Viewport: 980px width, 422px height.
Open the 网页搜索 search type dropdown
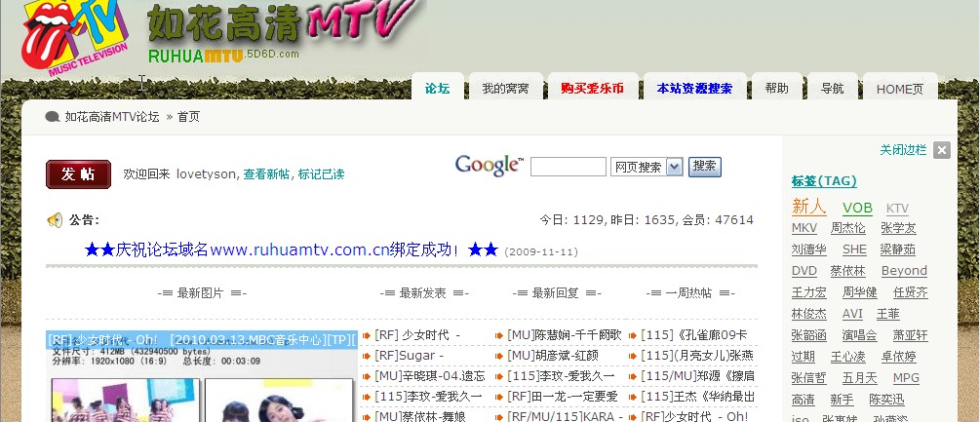[x=674, y=168]
